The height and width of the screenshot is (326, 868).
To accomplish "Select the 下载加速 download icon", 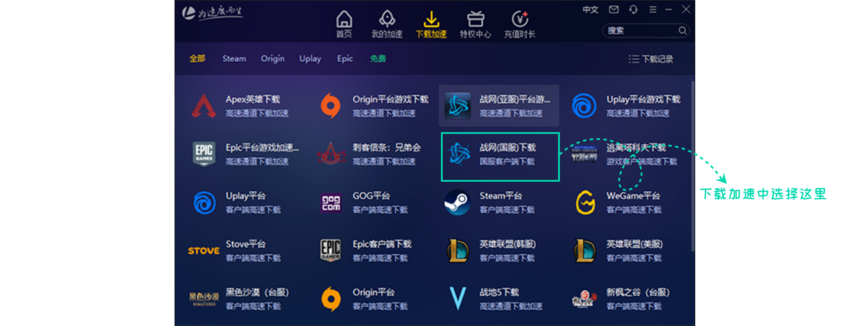I will click(431, 19).
